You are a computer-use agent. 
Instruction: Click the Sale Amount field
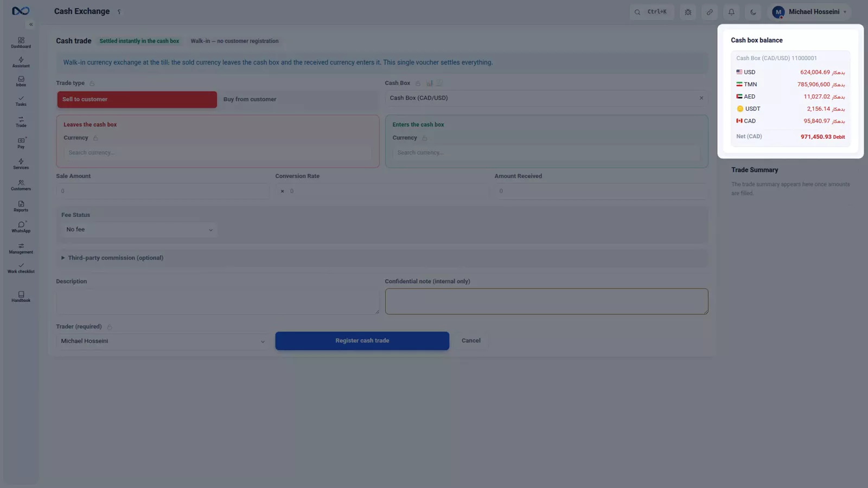point(162,191)
